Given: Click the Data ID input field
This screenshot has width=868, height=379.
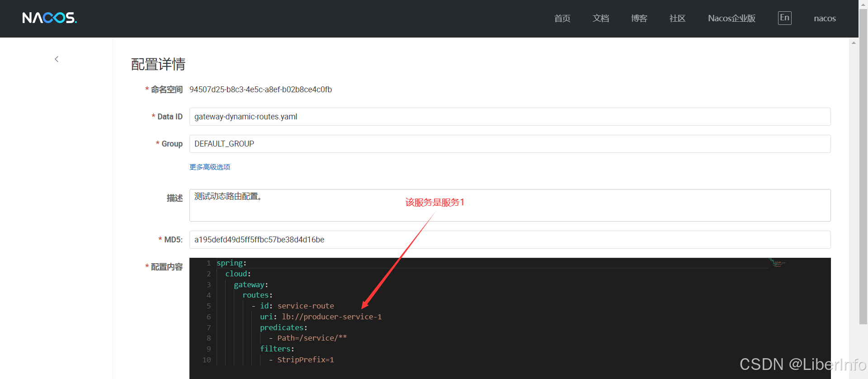Looking at the screenshot, I should tap(510, 117).
